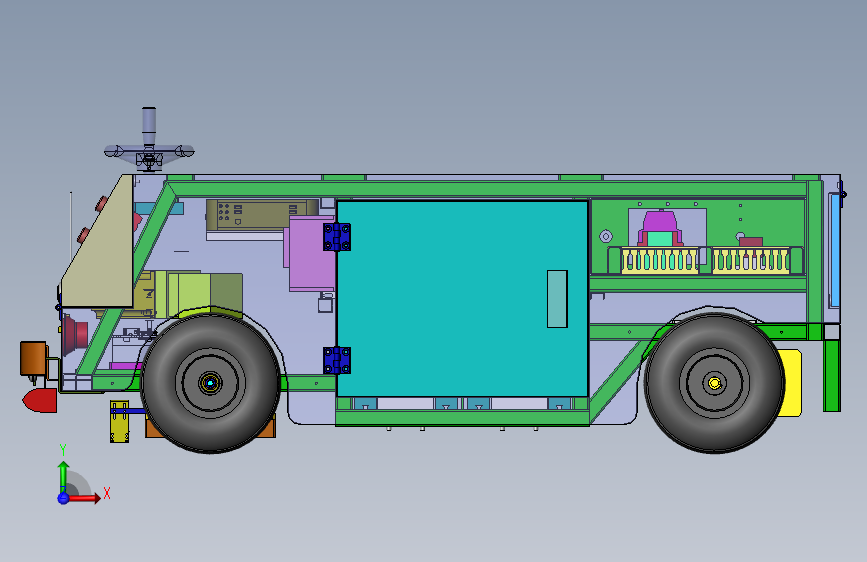Select the small dark red block above the right strip
Screen dimensions: 867x562
751,242
